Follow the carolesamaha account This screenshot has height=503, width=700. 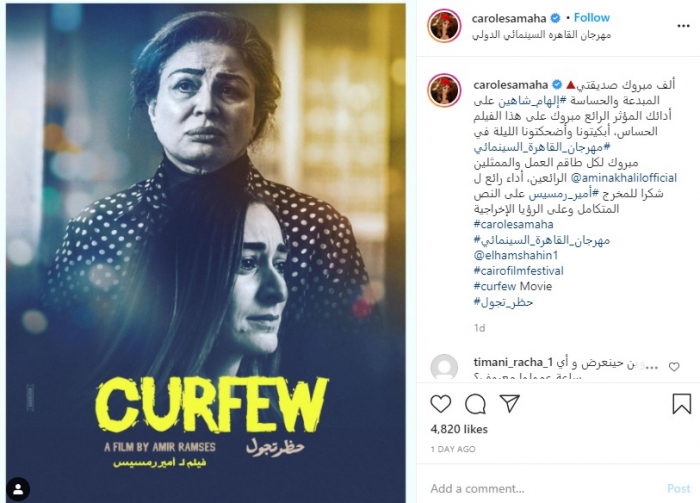click(592, 18)
